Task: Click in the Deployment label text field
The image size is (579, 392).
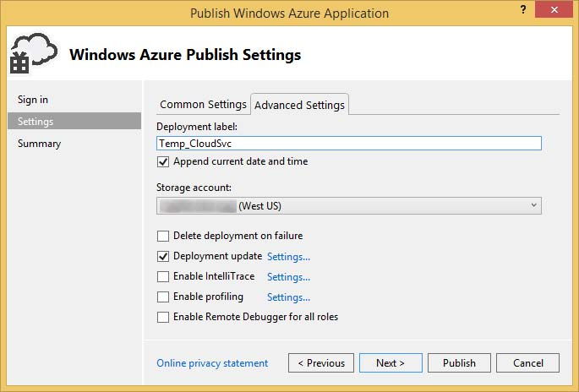Action: click(348, 144)
